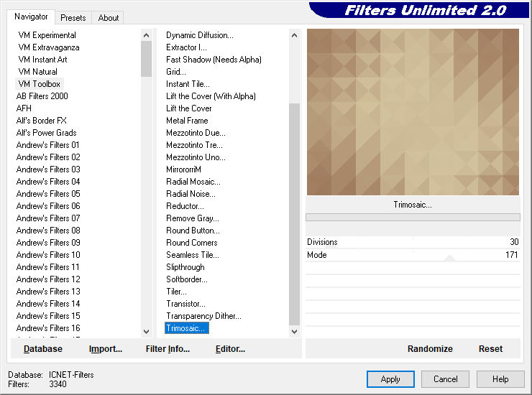
Task: Choose the Softborder... filter
Action: click(187, 279)
